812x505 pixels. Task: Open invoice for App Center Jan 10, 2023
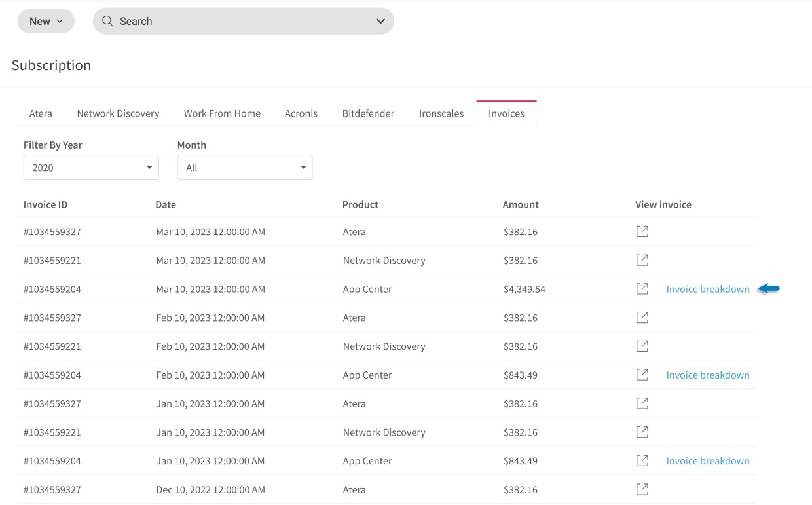point(642,460)
